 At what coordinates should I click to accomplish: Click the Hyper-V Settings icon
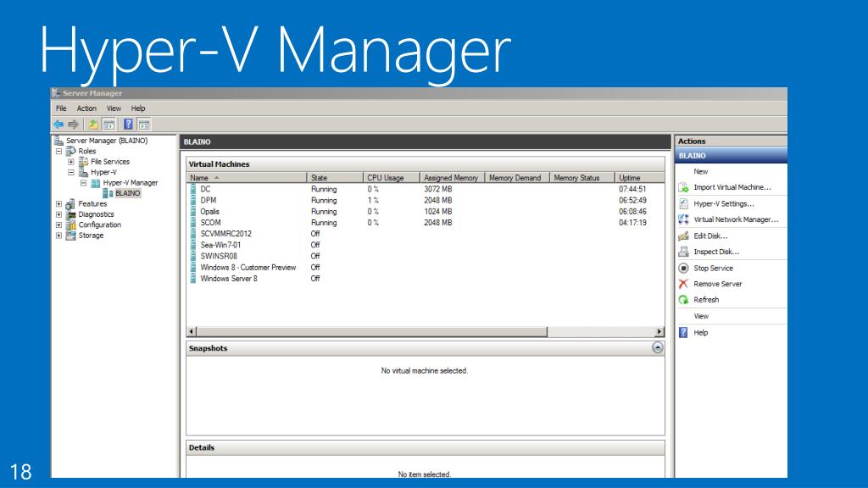pyautogui.click(x=684, y=203)
